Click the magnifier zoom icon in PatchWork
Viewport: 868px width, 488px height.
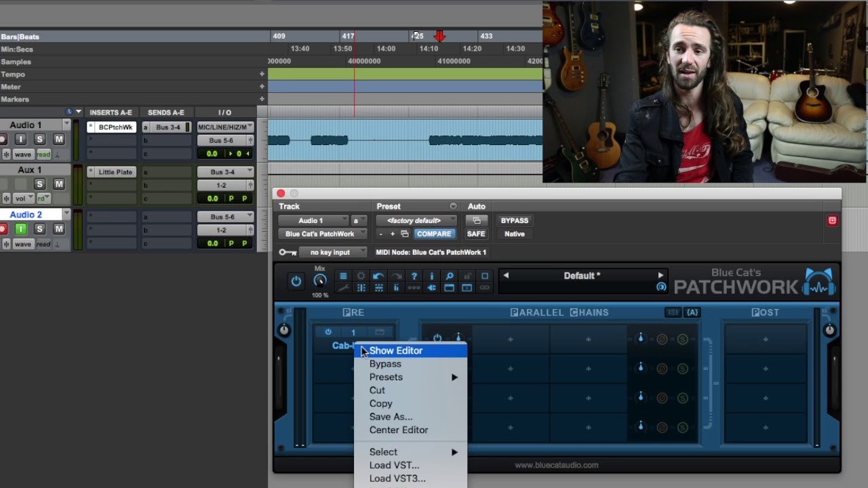coord(449,276)
